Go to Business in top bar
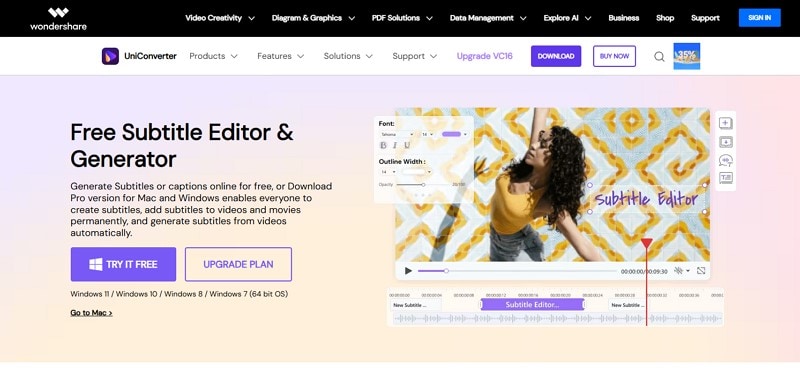The width and height of the screenshot is (800, 388). [x=623, y=18]
